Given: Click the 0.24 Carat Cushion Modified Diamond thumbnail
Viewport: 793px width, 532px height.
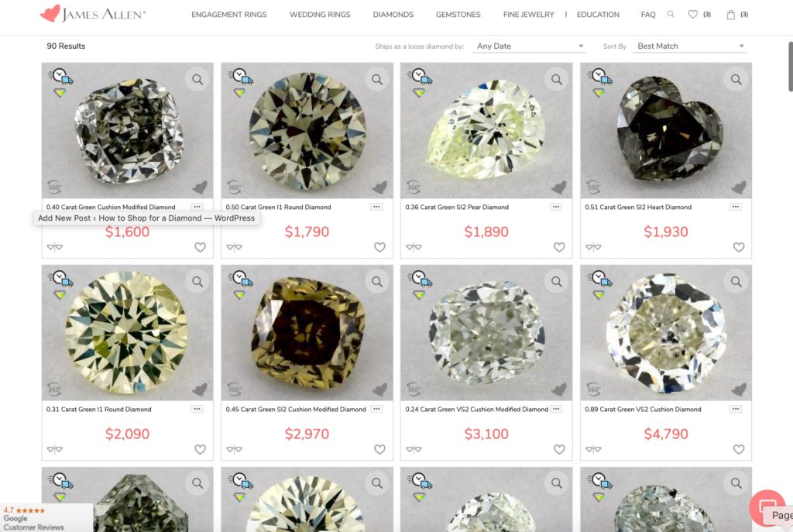Looking at the screenshot, I should pos(486,333).
